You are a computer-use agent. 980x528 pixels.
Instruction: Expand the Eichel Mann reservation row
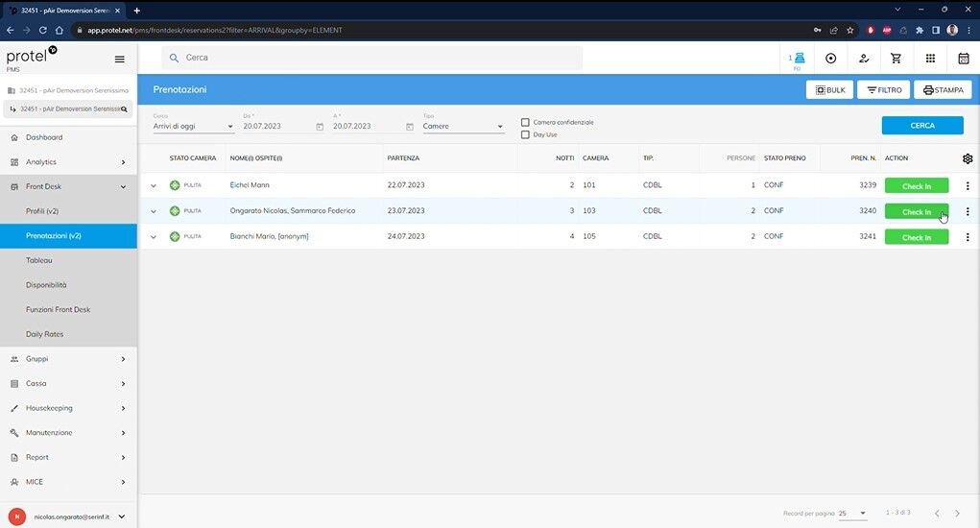[x=154, y=185]
